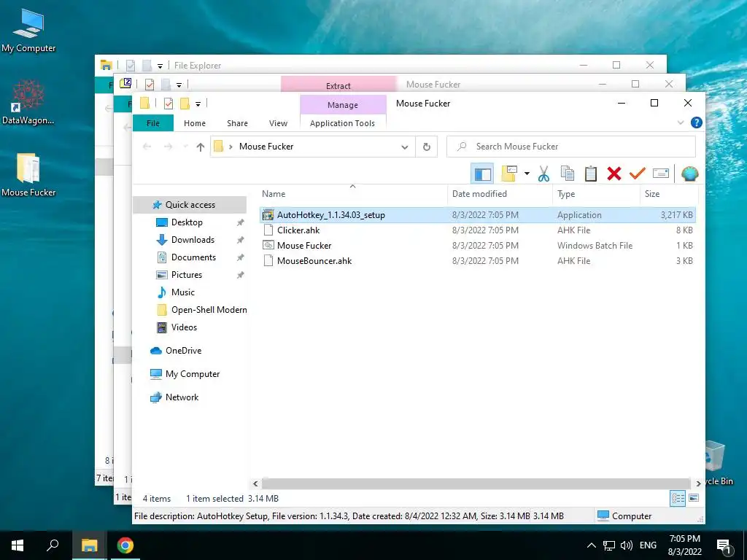Open Mouse Fucker folder on desktop
Image resolution: width=747 pixels, height=560 pixels.
(x=28, y=174)
